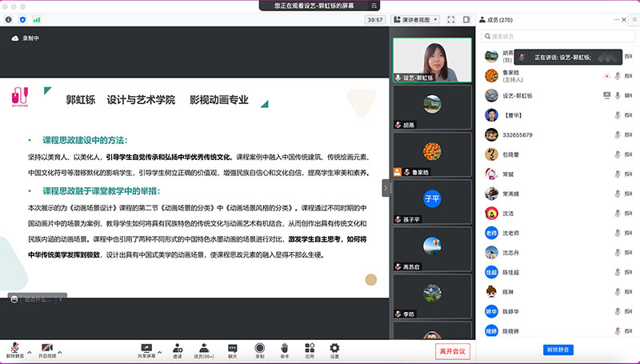Open the speaker view dropdown
Viewport: 640px width, 364px height.
[x=416, y=19]
